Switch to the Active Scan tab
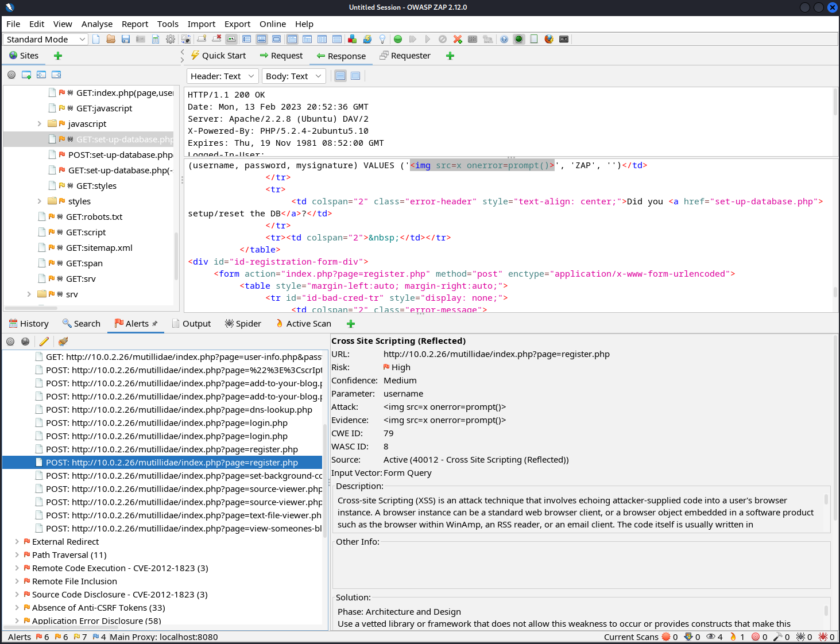This screenshot has height=644, width=840. [303, 324]
